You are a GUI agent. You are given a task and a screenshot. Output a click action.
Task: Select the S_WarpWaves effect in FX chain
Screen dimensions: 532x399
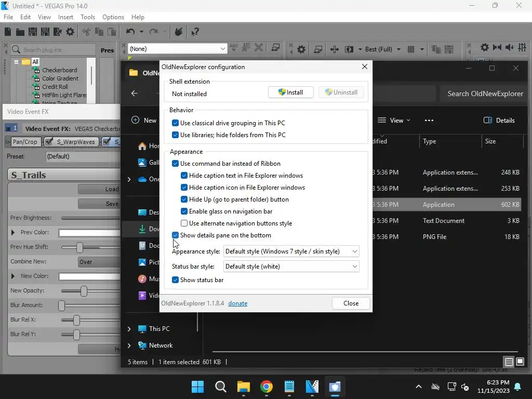[76, 142]
